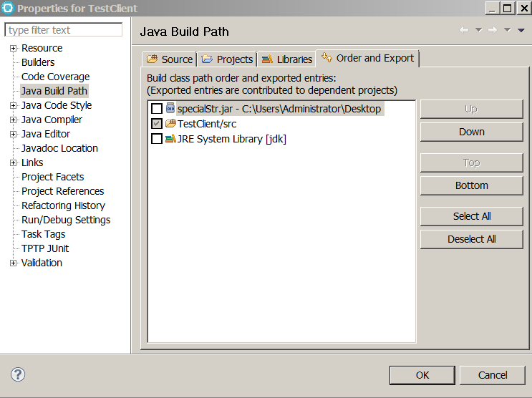
Task: Select Task Tags in the tree
Action: 44,234
